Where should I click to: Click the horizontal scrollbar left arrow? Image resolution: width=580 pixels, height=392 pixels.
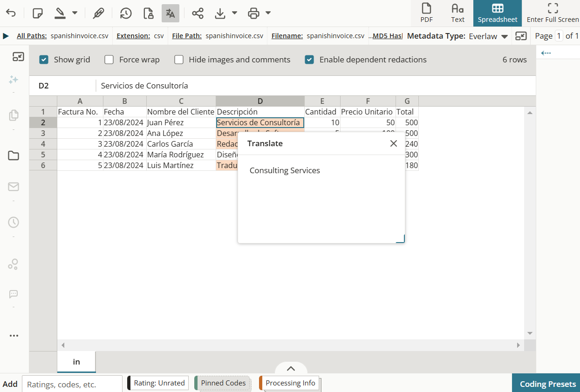point(63,345)
